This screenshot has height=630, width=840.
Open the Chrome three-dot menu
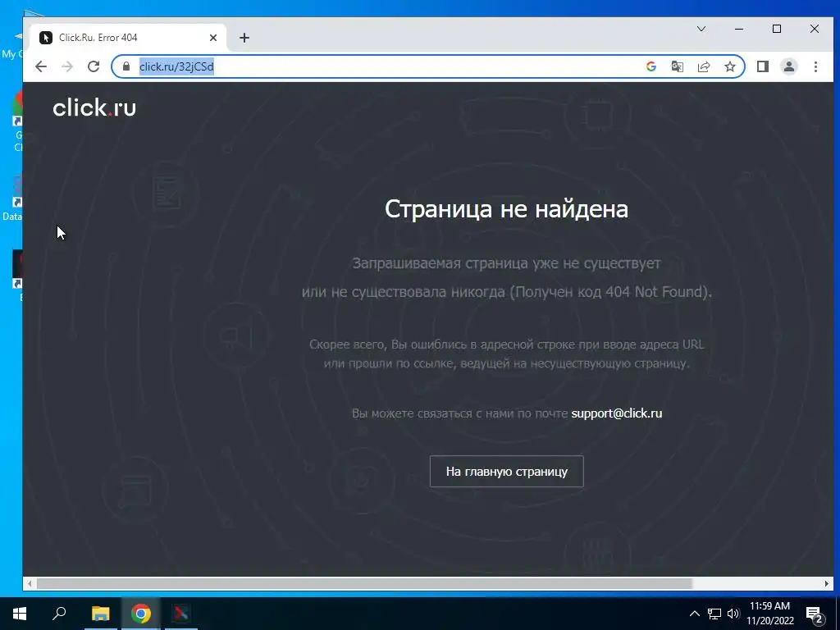pos(815,66)
